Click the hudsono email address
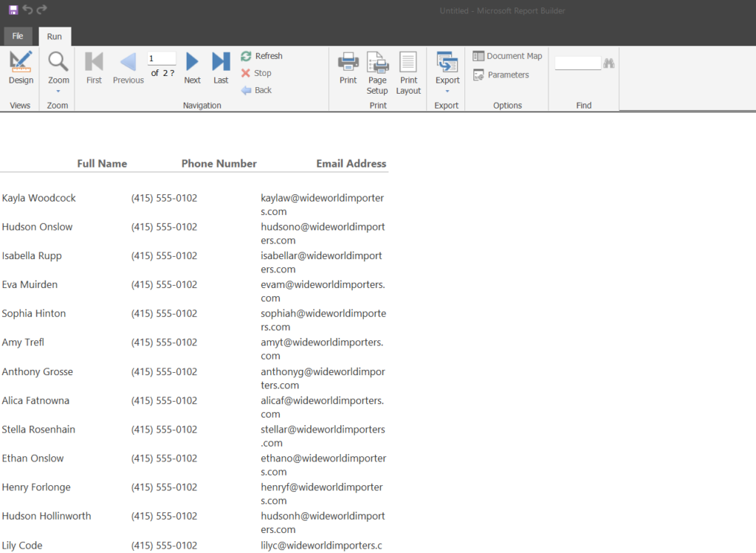 click(x=323, y=233)
